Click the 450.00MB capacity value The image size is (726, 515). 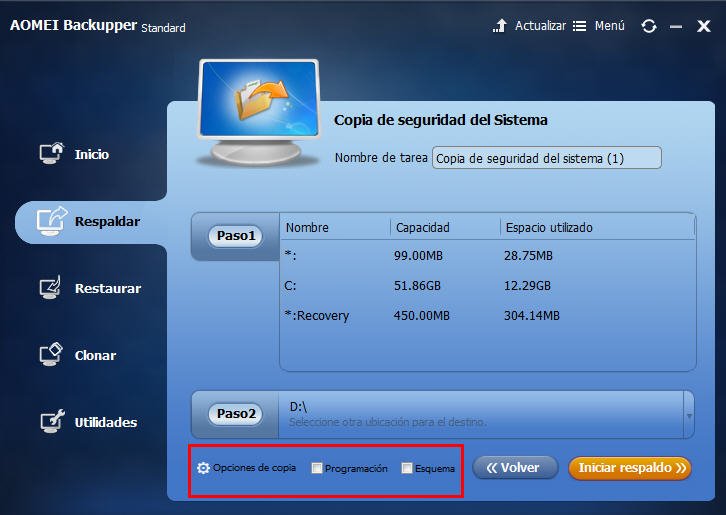coord(421,316)
